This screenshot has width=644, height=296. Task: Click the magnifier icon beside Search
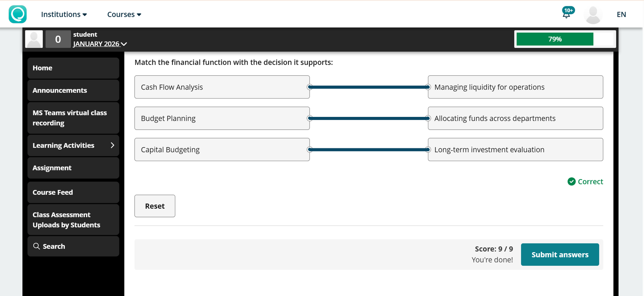click(x=36, y=246)
